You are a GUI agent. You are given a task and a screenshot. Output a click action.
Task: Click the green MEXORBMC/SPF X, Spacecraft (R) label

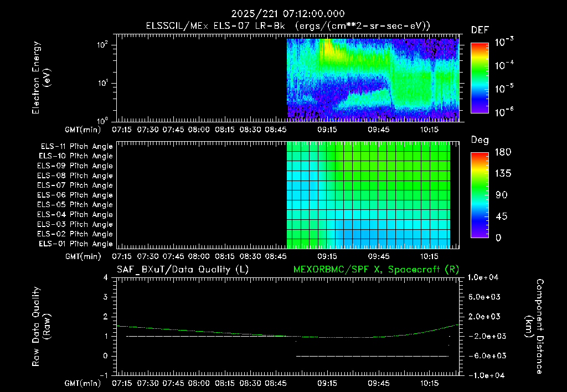376,270
